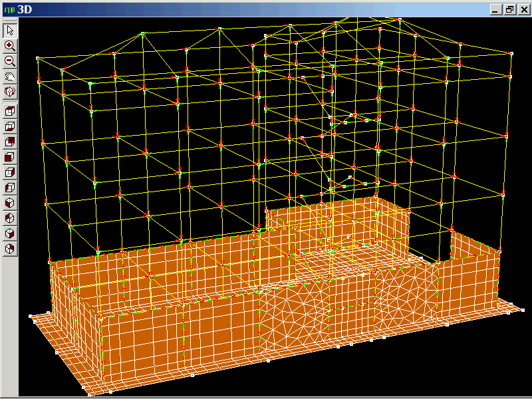Screen dimensions: 532x399
Task: Click second cube view icon in toolbar
Action: [10, 126]
